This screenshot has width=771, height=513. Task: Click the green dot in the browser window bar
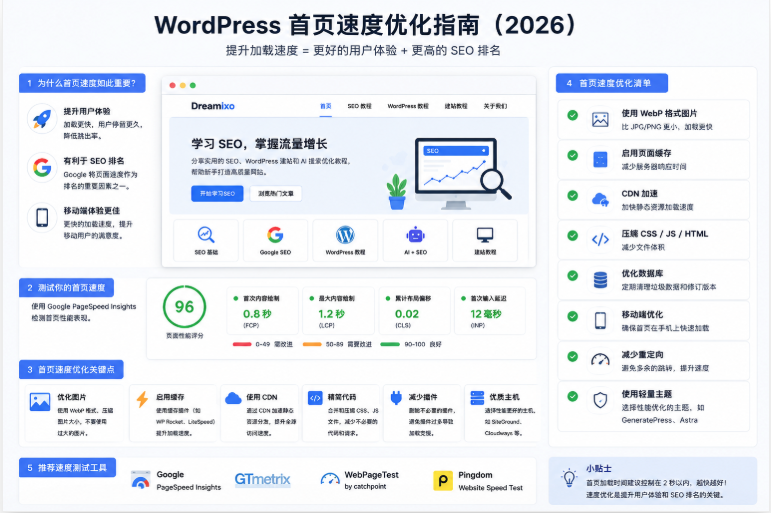(193, 86)
